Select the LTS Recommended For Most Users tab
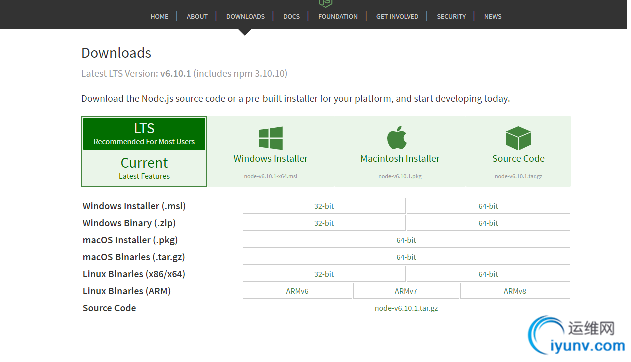The width and height of the screenshot is (631, 362). pos(144,134)
